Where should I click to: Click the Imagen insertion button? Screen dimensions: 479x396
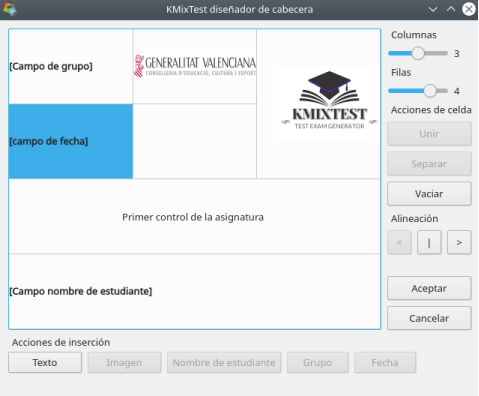click(124, 362)
